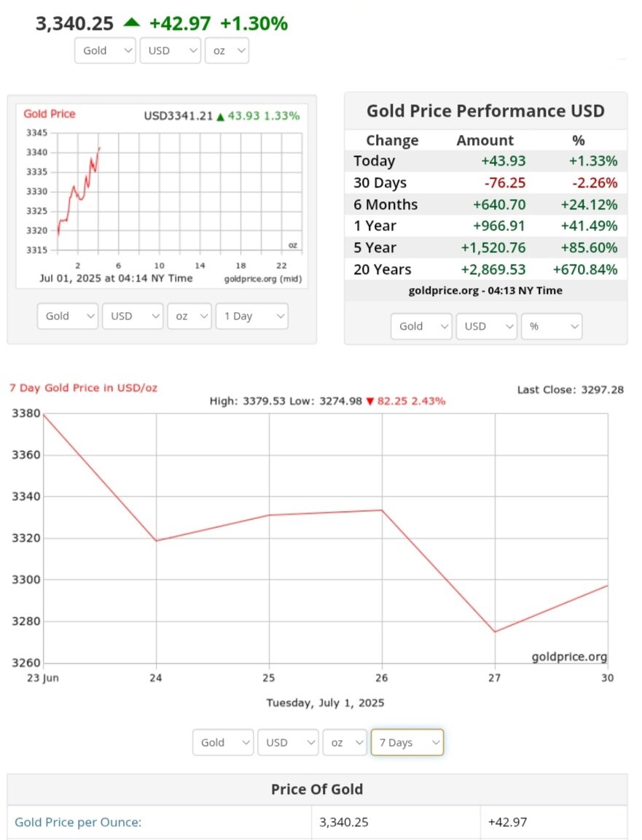Open Gold dropdown in Gold Price Performance panel
This screenshot has width=642, height=840.
point(421,327)
